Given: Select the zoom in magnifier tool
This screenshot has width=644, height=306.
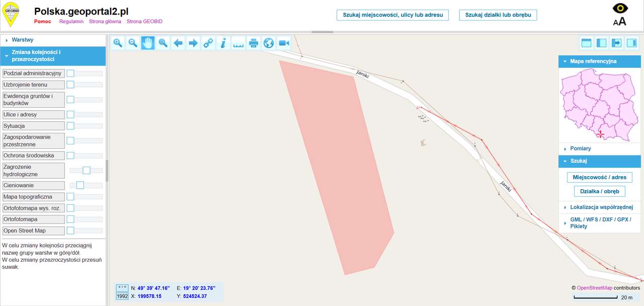Looking at the screenshot, I should tap(118, 43).
